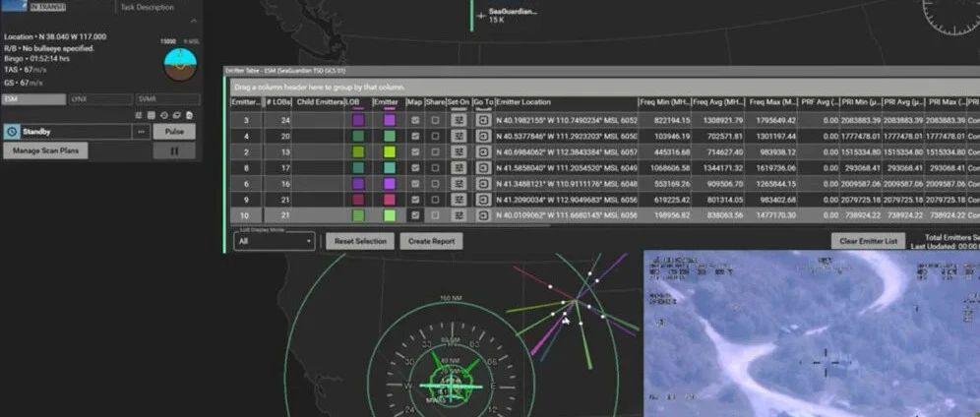
Task: Click the sensor video feed thumbnail
Action: click(812, 333)
